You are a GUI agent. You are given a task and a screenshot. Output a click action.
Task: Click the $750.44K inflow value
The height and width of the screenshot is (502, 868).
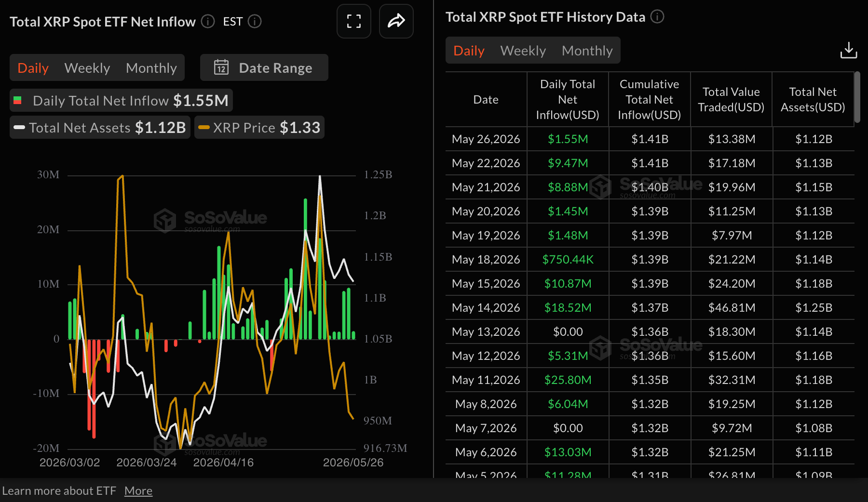pyautogui.click(x=568, y=259)
